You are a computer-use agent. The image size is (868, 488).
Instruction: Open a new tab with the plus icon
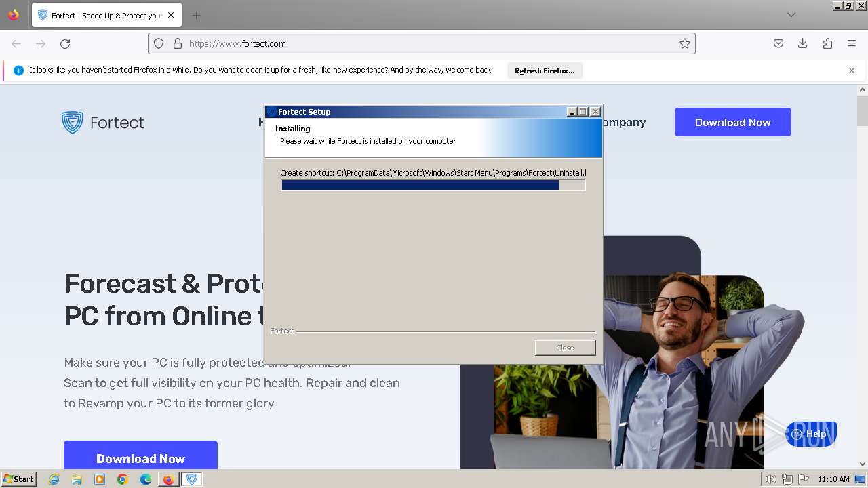click(196, 15)
